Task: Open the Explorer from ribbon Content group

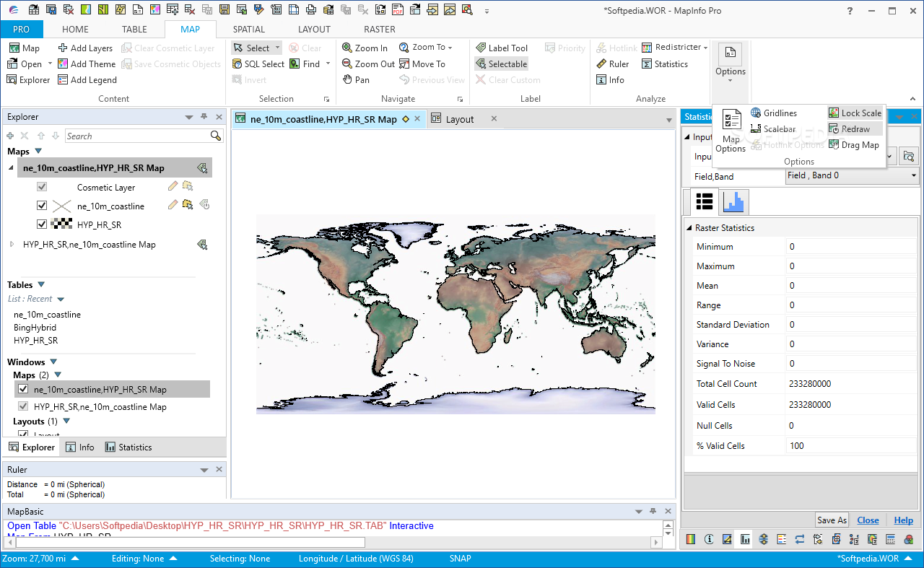Action: (x=29, y=80)
